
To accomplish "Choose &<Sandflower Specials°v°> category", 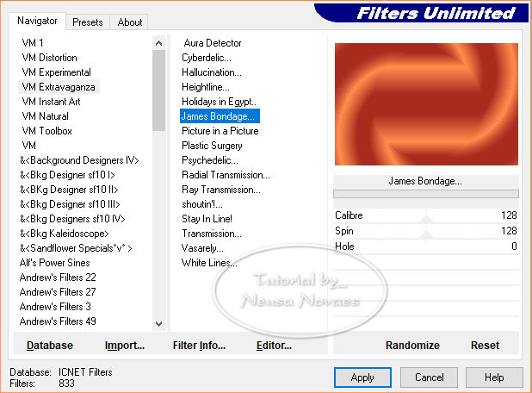I will pos(76,248).
